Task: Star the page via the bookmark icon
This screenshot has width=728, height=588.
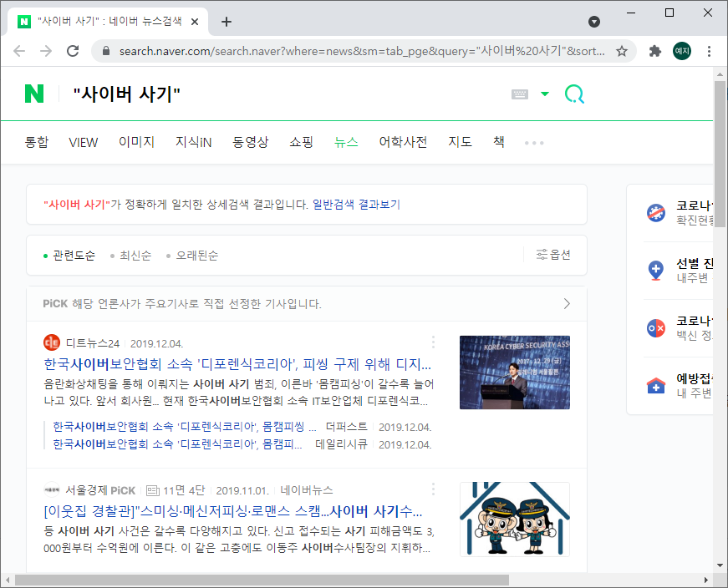Action: (622, 51)
